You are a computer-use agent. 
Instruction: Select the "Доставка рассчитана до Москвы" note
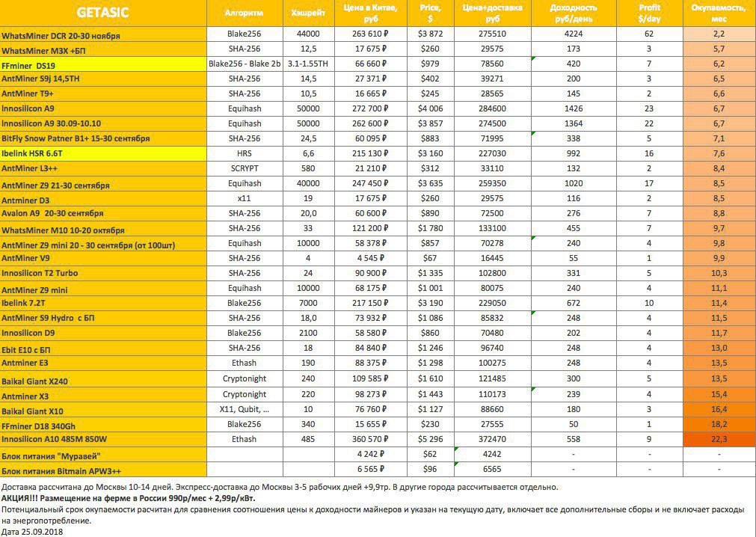click(x=279, y=487)
